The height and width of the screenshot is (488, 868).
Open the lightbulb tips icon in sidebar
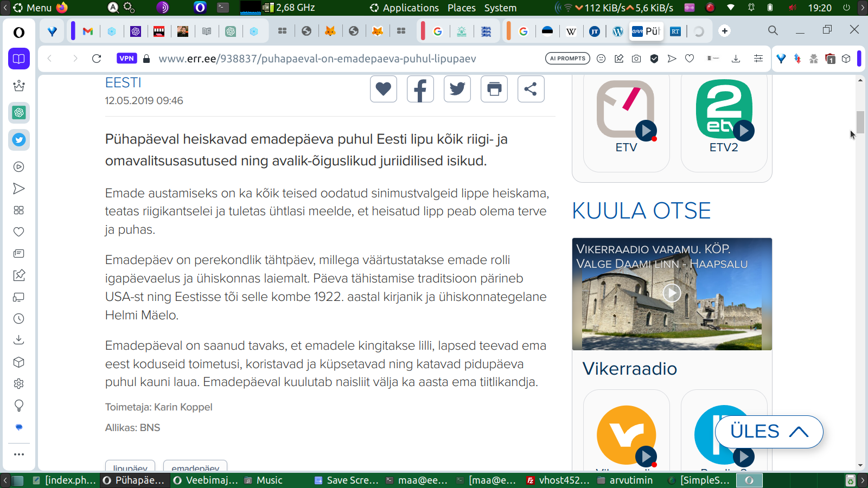click(x=19, y=406)
